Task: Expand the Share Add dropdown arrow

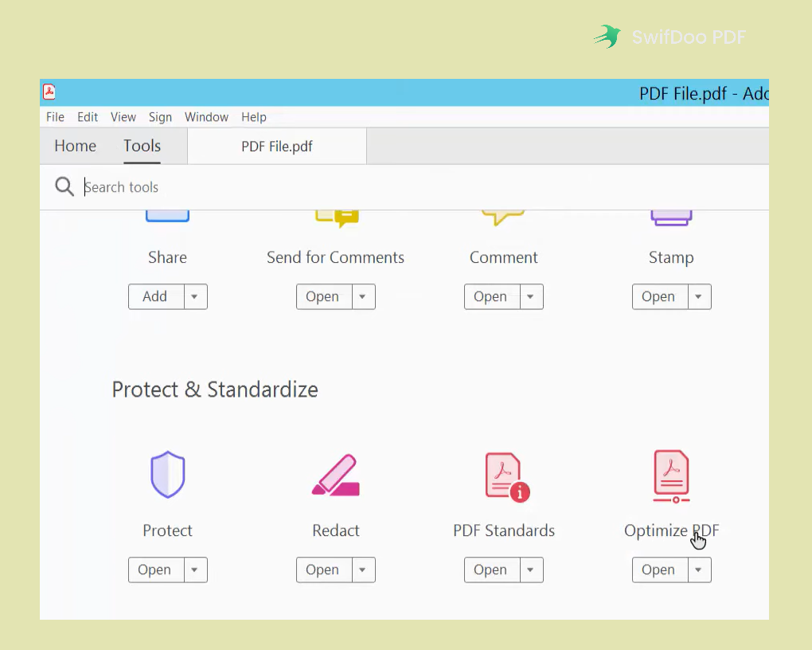Action: [195, 296]
